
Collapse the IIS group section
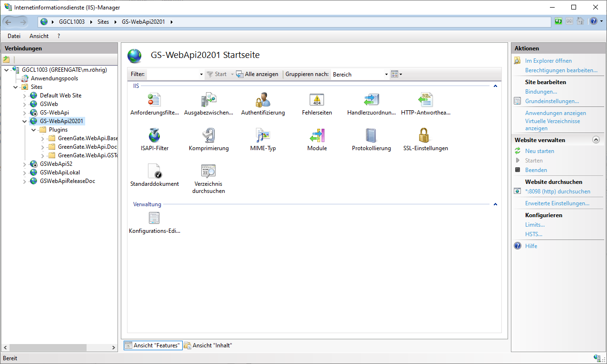click(495, 86)
